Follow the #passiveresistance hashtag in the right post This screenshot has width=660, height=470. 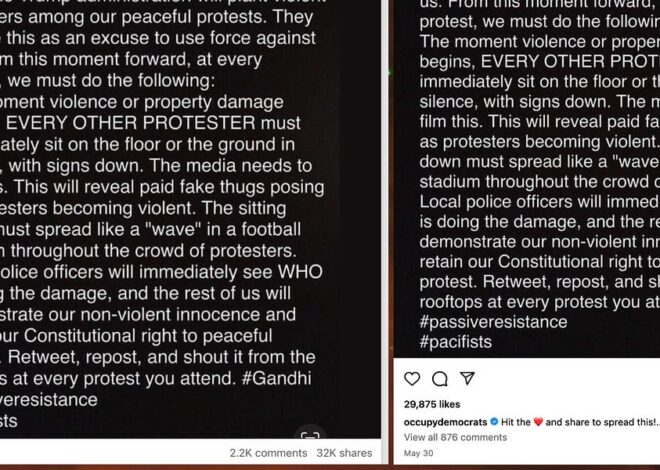[493, 322]
